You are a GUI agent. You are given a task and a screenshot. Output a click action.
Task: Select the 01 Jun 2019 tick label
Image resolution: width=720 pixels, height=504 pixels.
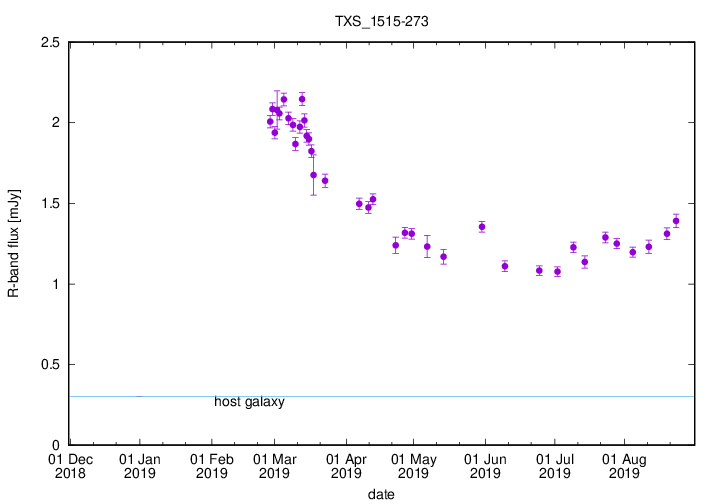click(x=485, y=467)
